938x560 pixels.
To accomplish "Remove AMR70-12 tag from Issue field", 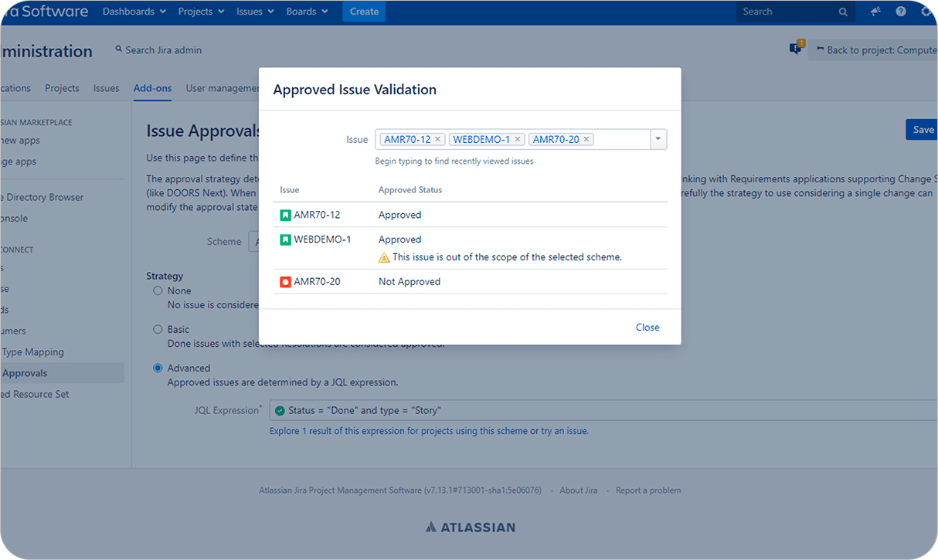I will click(437, 139).
